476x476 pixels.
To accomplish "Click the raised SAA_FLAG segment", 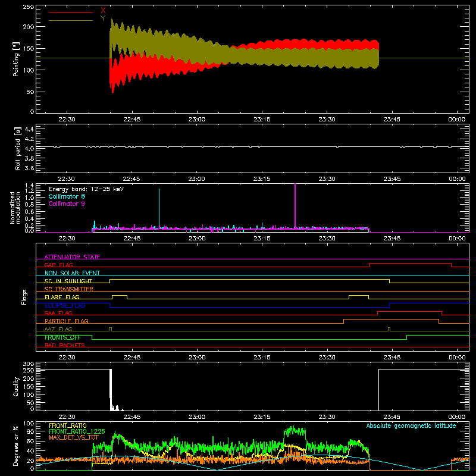I will click(409, 311).
